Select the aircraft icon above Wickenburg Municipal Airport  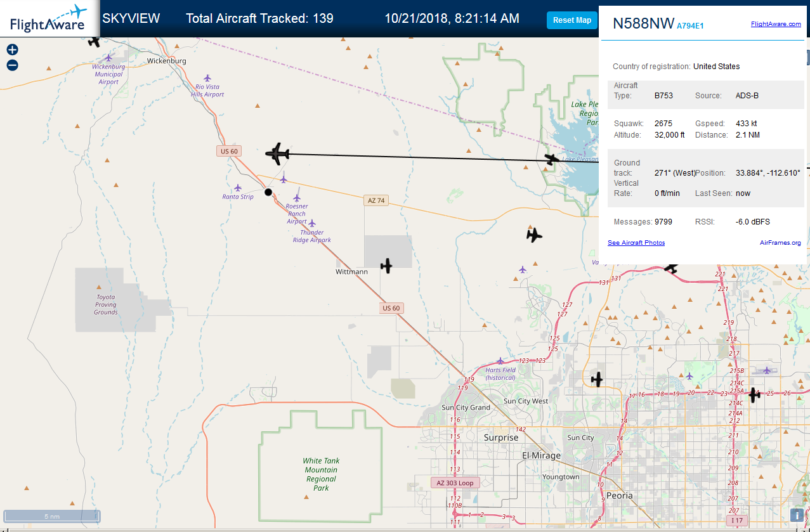(x=95, y=41)
